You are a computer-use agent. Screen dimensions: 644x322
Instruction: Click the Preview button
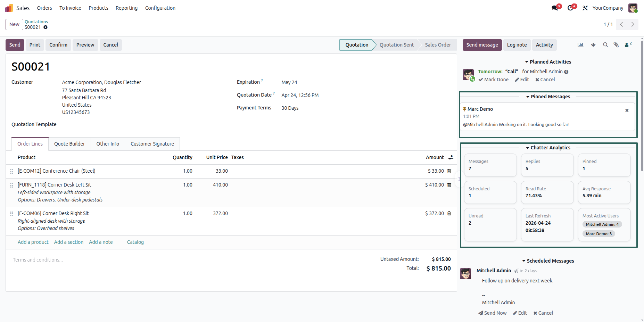(85, 45)
